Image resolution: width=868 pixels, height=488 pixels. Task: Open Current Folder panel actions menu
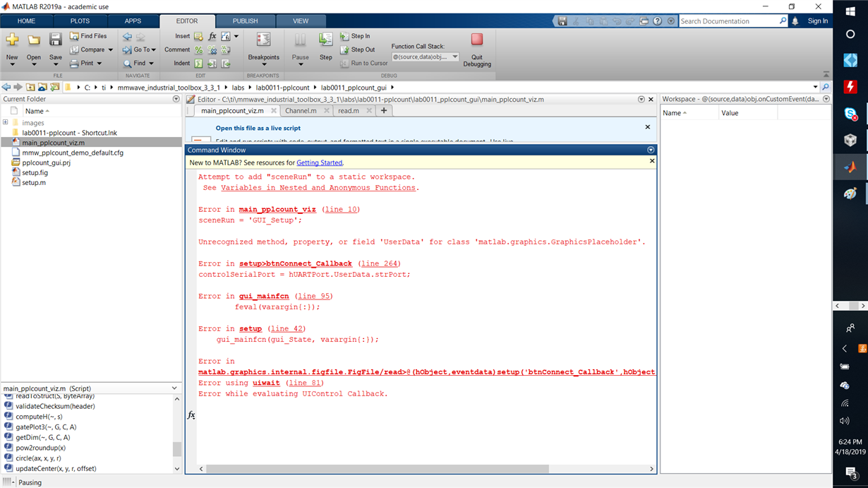(176, 99)
